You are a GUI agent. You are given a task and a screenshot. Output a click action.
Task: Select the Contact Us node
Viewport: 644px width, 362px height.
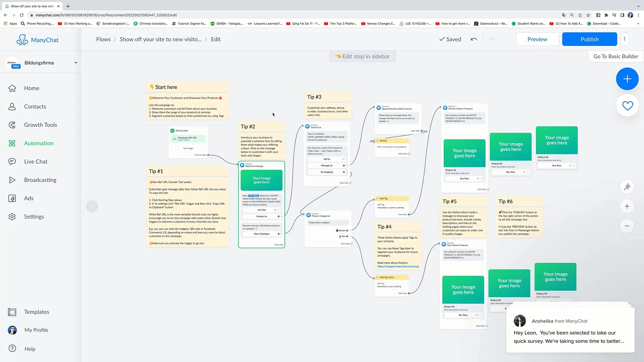(327, 154)
